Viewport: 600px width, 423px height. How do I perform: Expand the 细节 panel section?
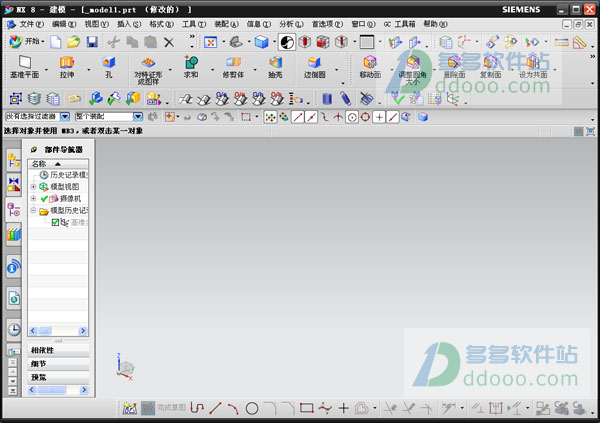tap(59, 364)
